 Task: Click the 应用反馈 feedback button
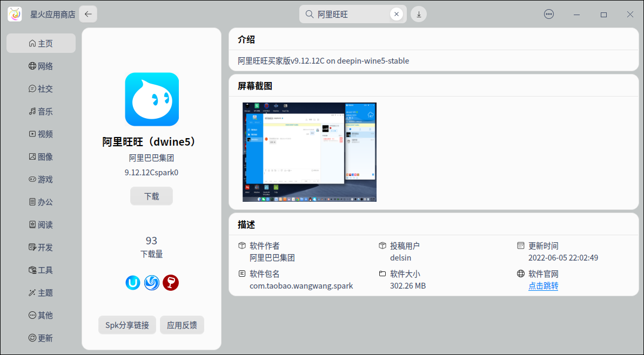coord(182,325)
